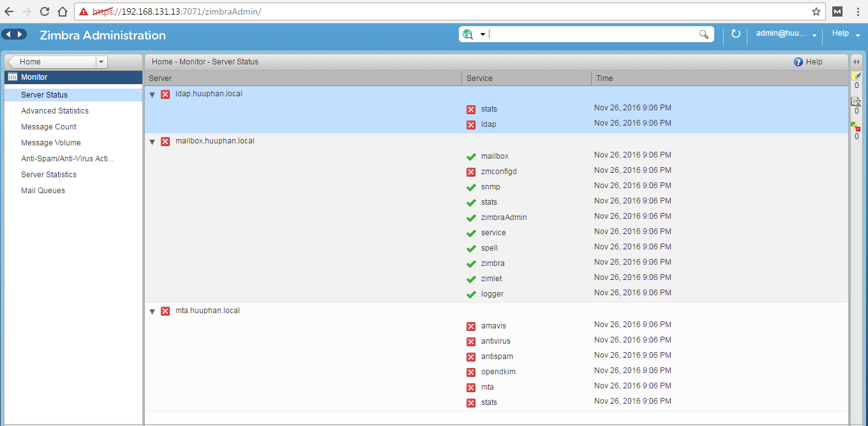Click the blue Help question mark icon
This screenshot has height=426, width=868.
coord(798,62)
